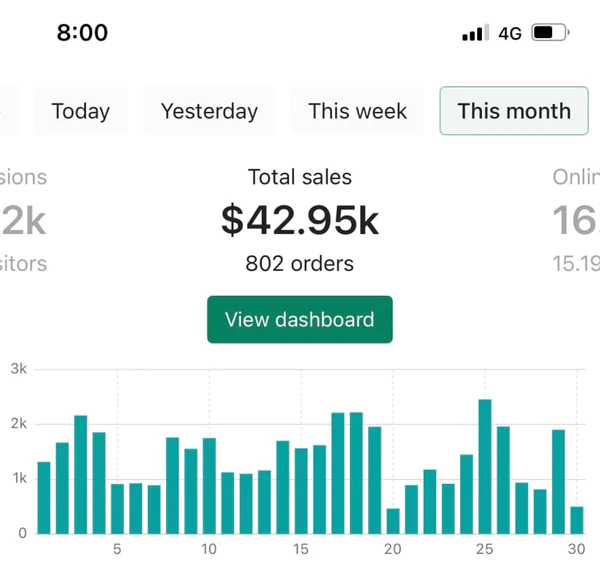Viewport: 600px width, 565px height.
Task: Tap the tallest bar at day 25
Action: tap(485, 467)
